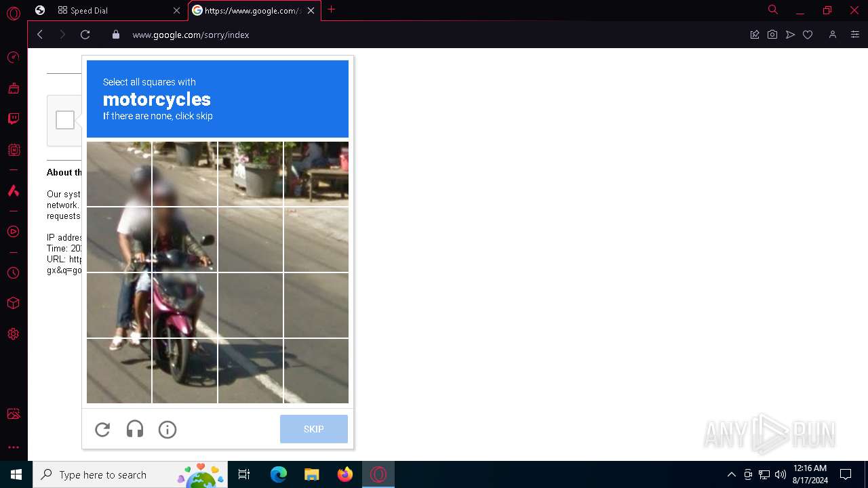Open the profile account icon
Screen dimensions: 868x488
833,35
